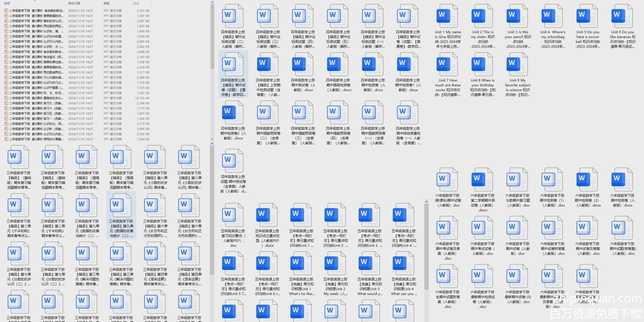
Task: Open 六年级数学下册 第二学期期中测试卷 file
Action: [x=482, y=190]
